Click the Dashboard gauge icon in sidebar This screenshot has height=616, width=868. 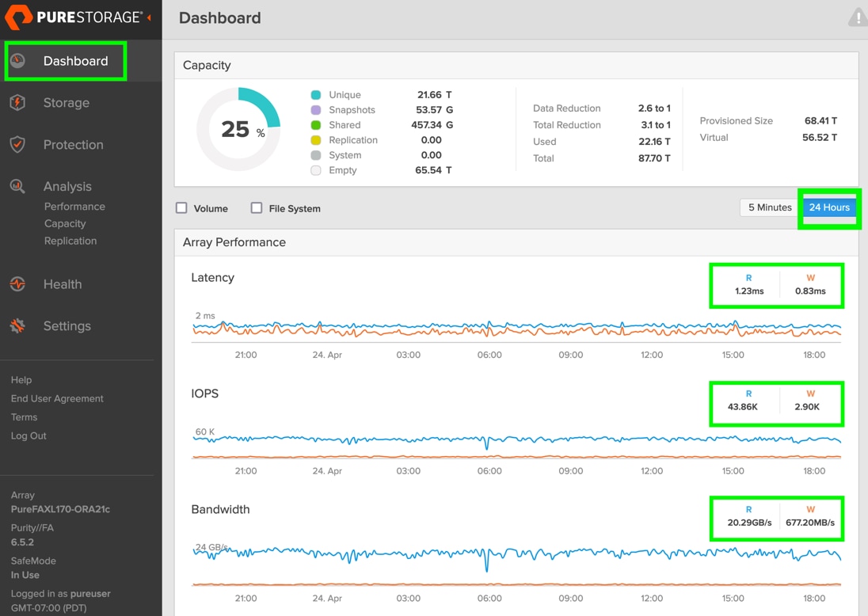pyautogui.click(x=18, y=61)
